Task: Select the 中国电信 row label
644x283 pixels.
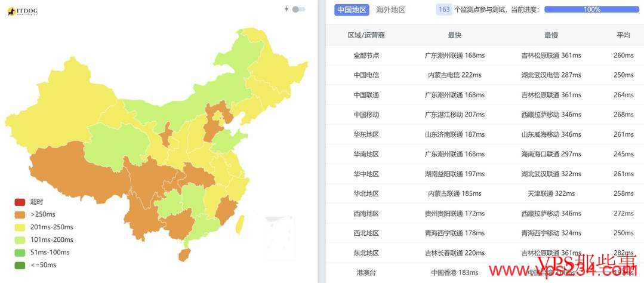Action: pyautogui.click(x=366, y=75)
